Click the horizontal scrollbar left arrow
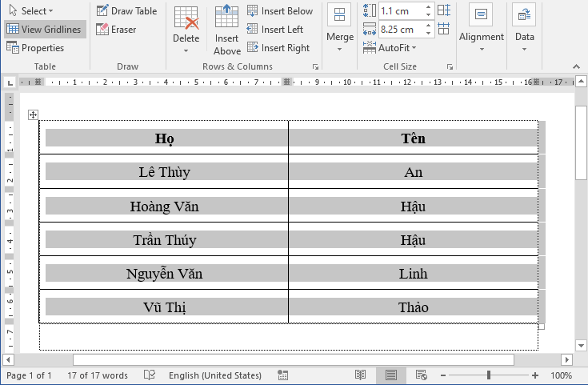This screenshot has height=385, width=588. [x=8, y=360]
